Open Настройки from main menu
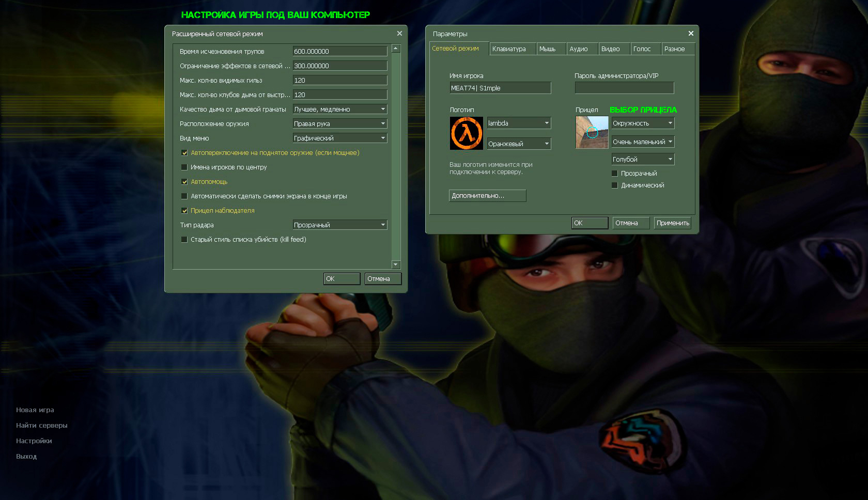Screen dimensions: 868x500 pos(34,441)
